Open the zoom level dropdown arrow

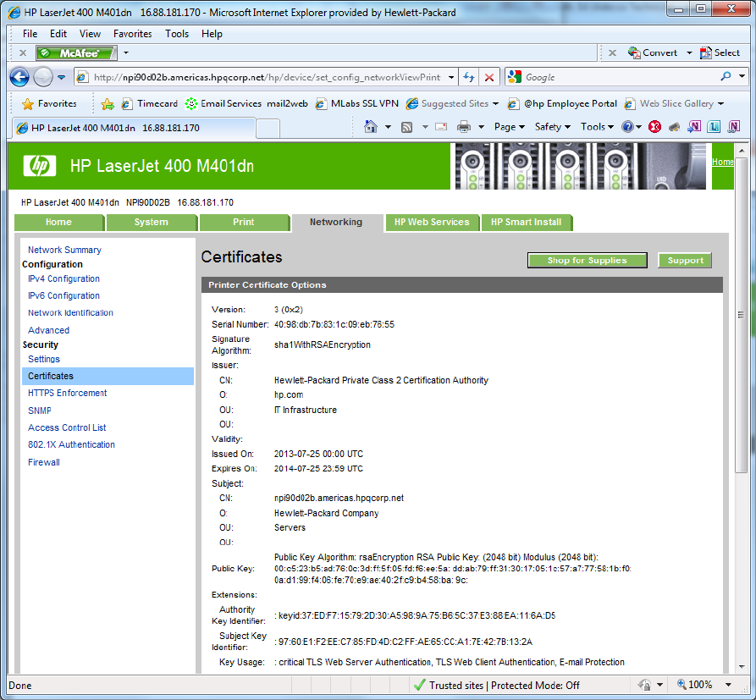pyautogui.click(x=729, y=685)
